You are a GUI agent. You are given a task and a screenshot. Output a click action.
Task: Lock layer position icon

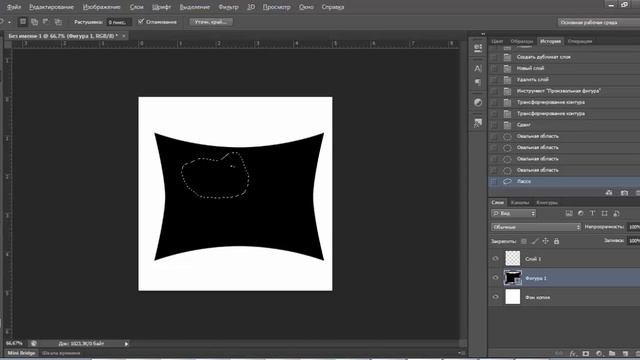pyautogui.click(x=545, y=241)
